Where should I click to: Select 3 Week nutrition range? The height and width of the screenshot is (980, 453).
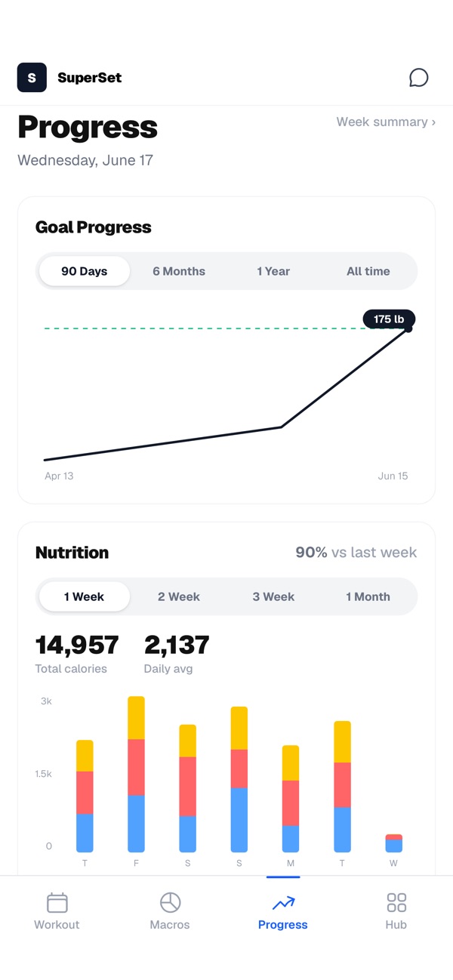click(x=273, y=596)
